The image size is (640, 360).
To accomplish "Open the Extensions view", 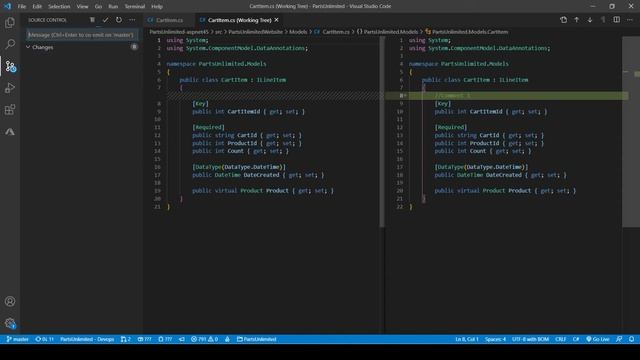I will (10, 110).
